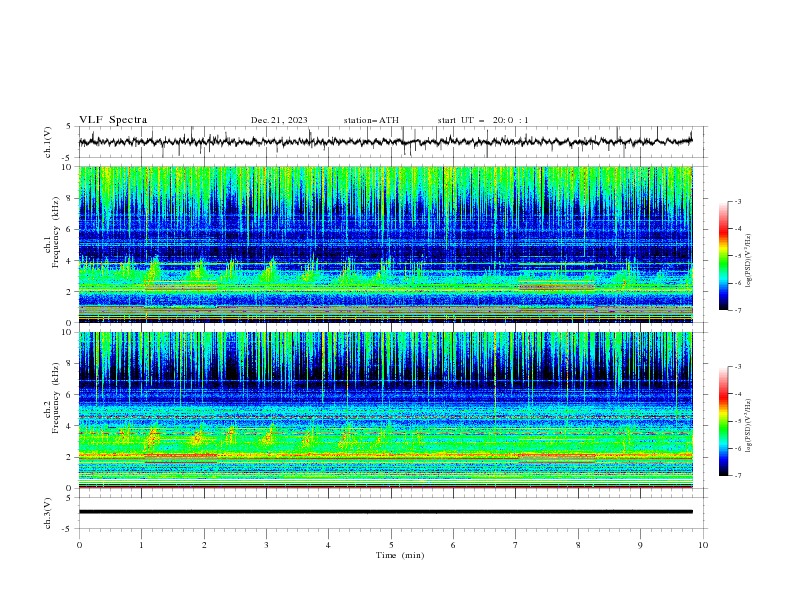Click the ch.2 frequency tick "10"
The height and width of the screenshot is (612, 792).
pos(67,332)
